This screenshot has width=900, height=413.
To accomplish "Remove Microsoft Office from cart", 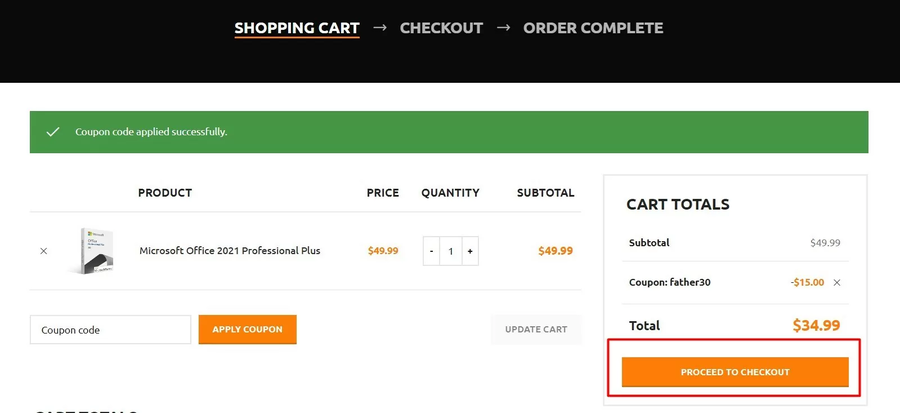I will tap(43, 251).
